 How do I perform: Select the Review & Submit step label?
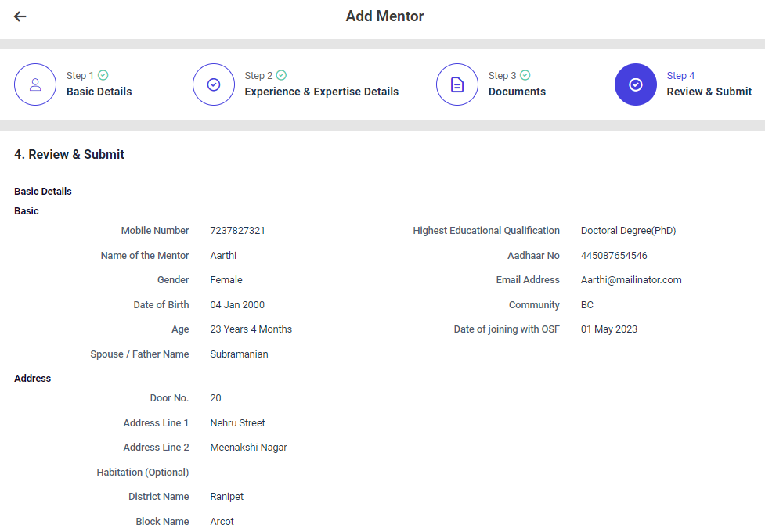(709, 92)
